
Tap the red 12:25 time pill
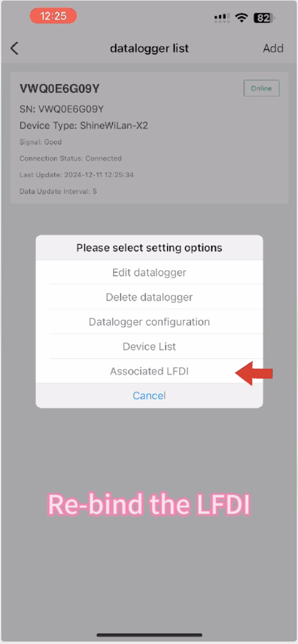pyautogui.click(x=53, y=16)
